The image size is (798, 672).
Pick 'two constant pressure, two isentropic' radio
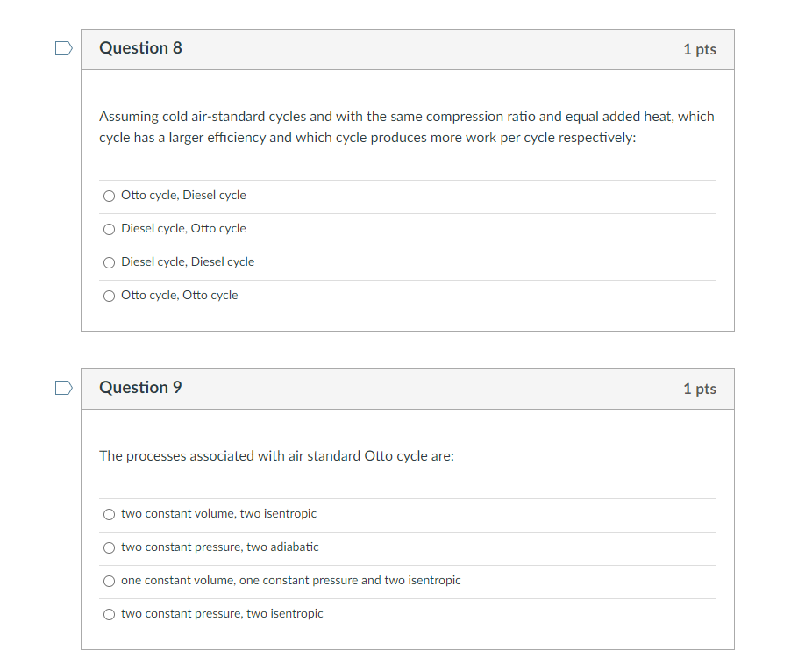tap(109, 614)
